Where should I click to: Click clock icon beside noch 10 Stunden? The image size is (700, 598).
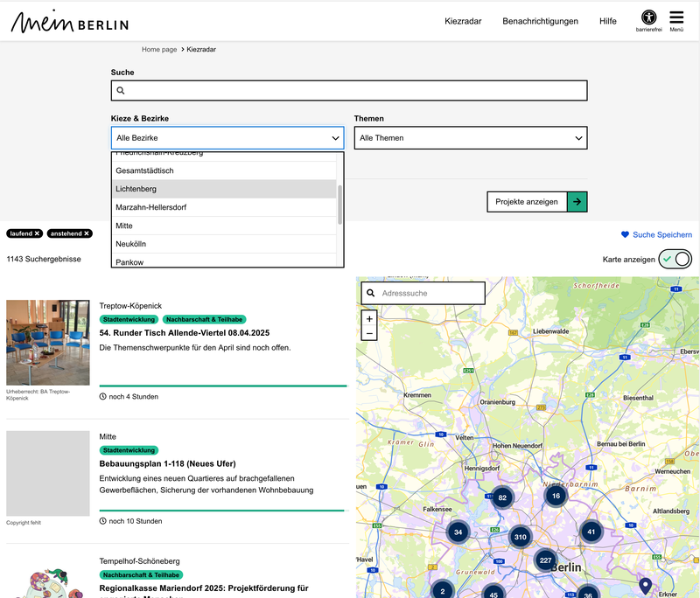pos(102,521)
